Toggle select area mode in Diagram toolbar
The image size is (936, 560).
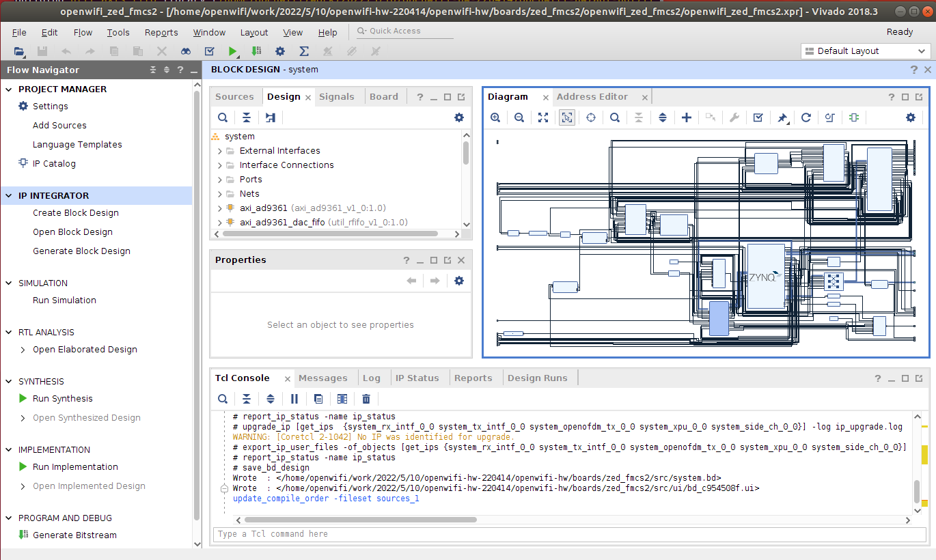pyautogui.click(x=566, y=117)
